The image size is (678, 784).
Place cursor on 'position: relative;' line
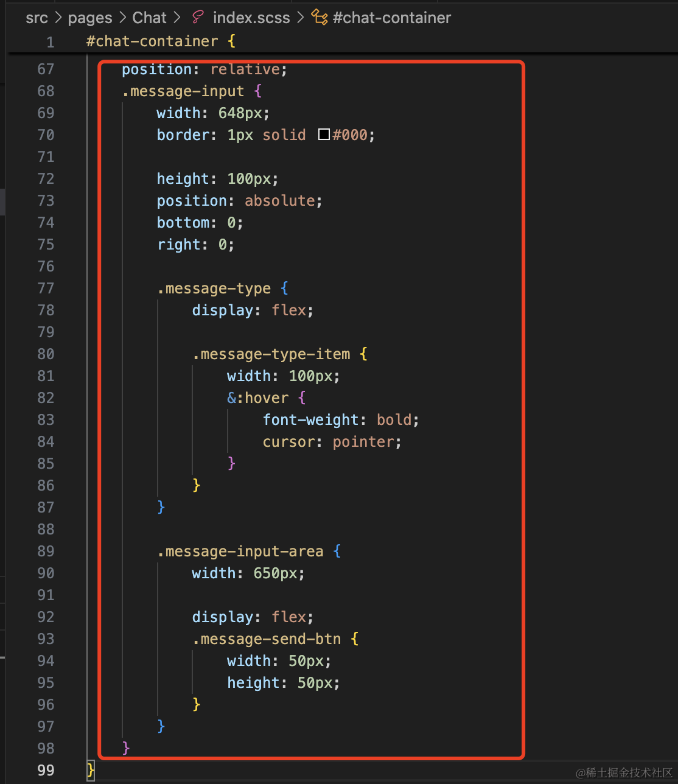(204, 69)
